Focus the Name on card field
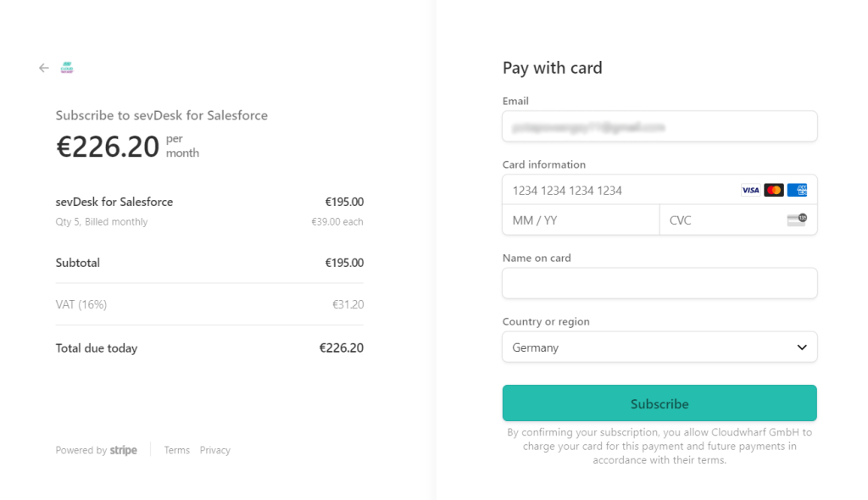This screenshot has height=500, width=868. tap(659, 284)
